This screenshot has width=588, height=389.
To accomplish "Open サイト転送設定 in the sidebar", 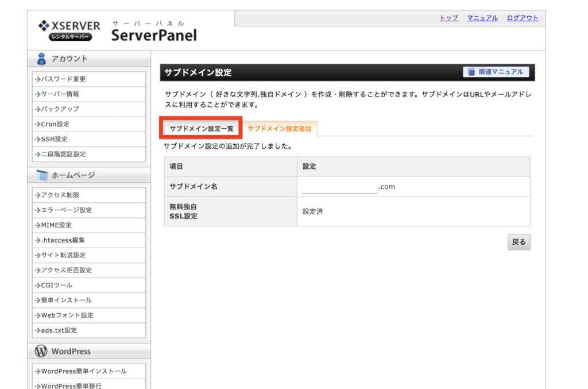I will pyautogui.click(x=89, y=255).
